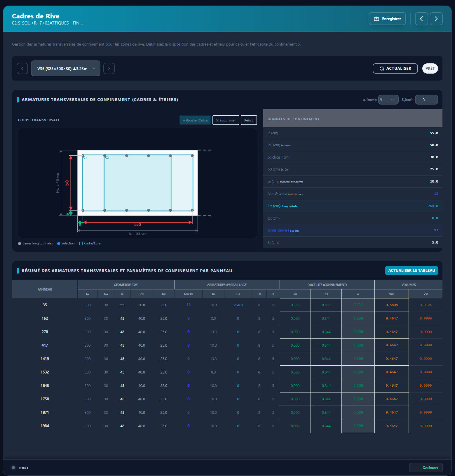Screen dimensions: 455x476
Task: Click Vnc value 0.5808 in row 35
Action: [x=392, y=305]
